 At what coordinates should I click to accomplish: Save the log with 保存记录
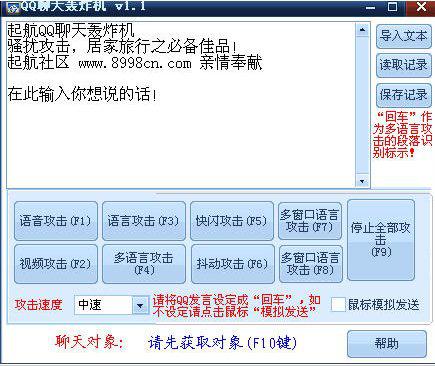403,95
